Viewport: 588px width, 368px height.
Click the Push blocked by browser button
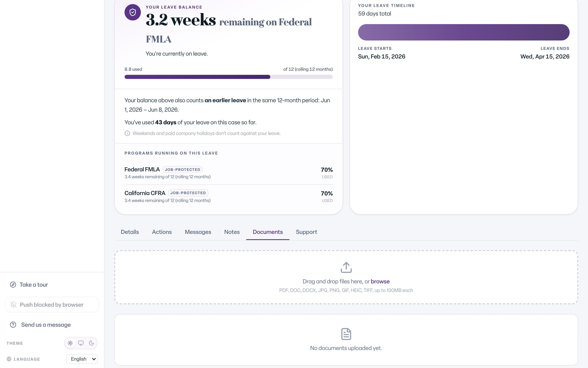[x=52, y=304]
